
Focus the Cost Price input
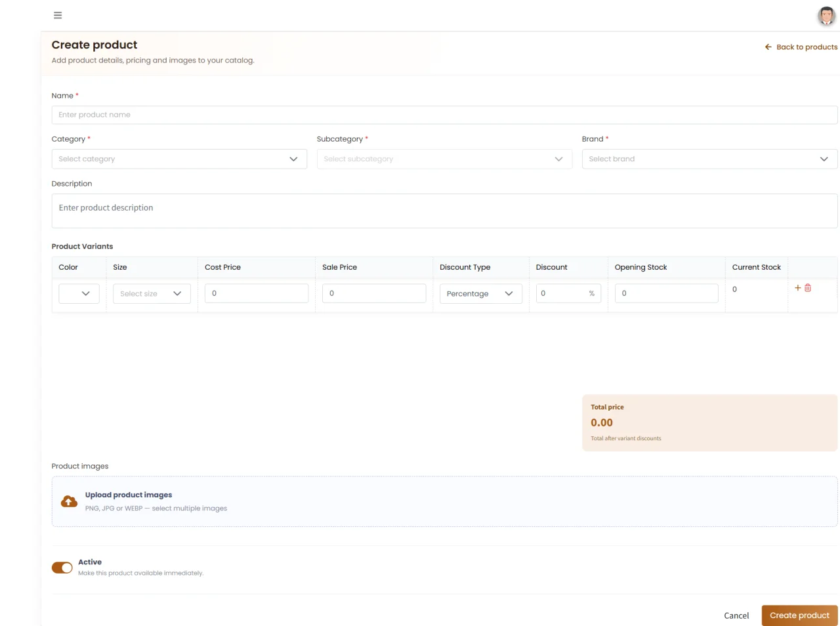click(257, 293)
